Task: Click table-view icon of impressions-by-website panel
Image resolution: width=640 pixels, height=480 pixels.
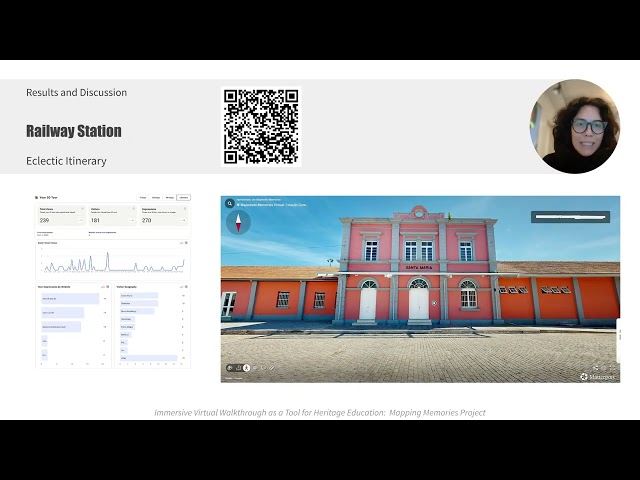Action: click(108, 287)
